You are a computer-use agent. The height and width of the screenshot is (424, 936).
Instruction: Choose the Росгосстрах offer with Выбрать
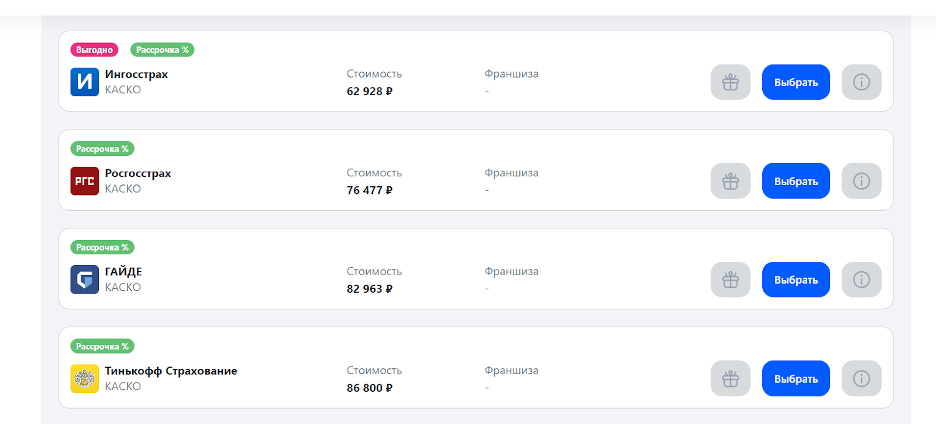pyautogui.click(x=795, y=181)
